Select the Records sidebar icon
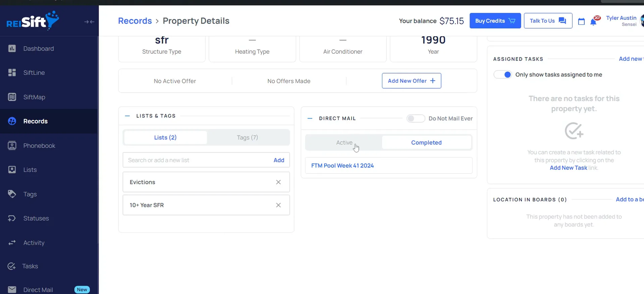 (12, 121)
